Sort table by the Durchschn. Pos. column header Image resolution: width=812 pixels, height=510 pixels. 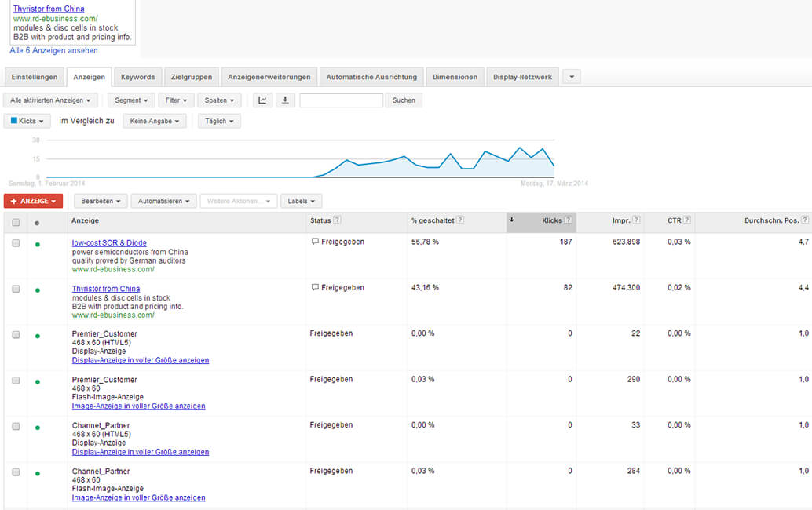[772, 220]
